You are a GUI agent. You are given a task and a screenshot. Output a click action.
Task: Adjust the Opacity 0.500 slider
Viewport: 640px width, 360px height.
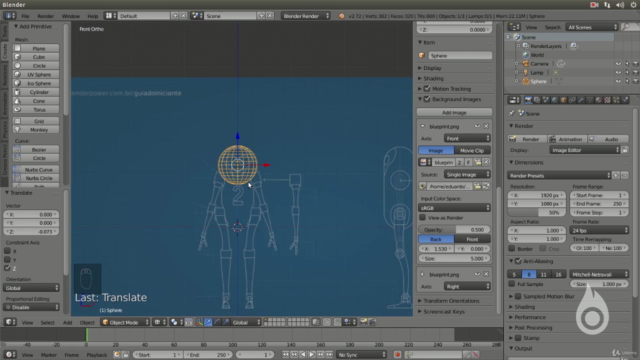454,230
